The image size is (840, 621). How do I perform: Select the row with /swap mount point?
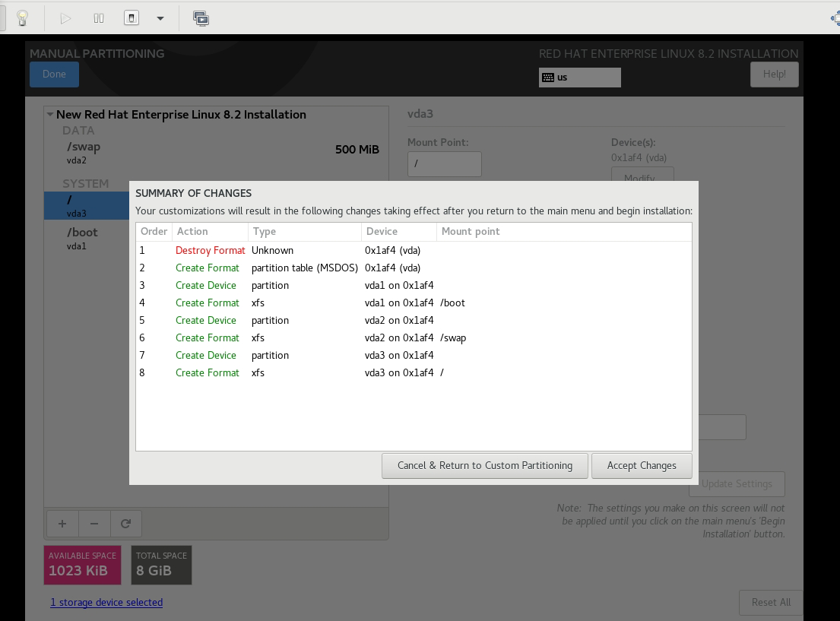(414, 338)
